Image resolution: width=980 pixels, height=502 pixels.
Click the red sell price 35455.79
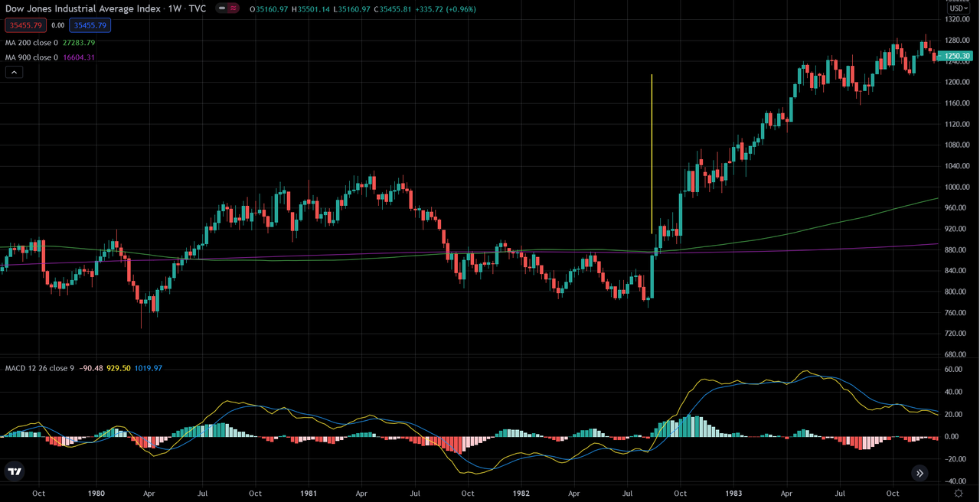(25, 25)
